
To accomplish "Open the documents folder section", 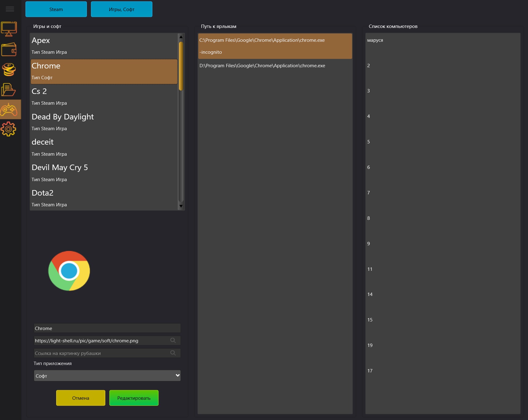I will pyautogui.click(x=9, y=90).
